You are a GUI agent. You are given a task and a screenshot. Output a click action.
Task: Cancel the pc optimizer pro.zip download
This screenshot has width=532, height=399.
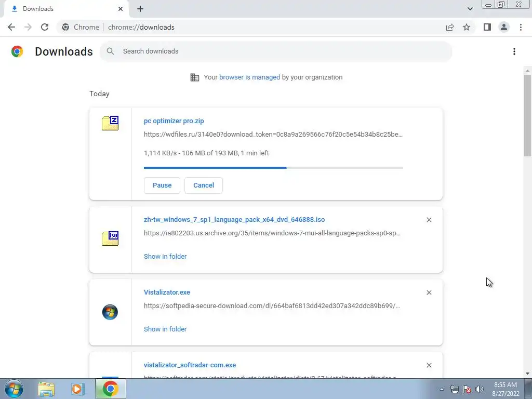coord(204,185)
